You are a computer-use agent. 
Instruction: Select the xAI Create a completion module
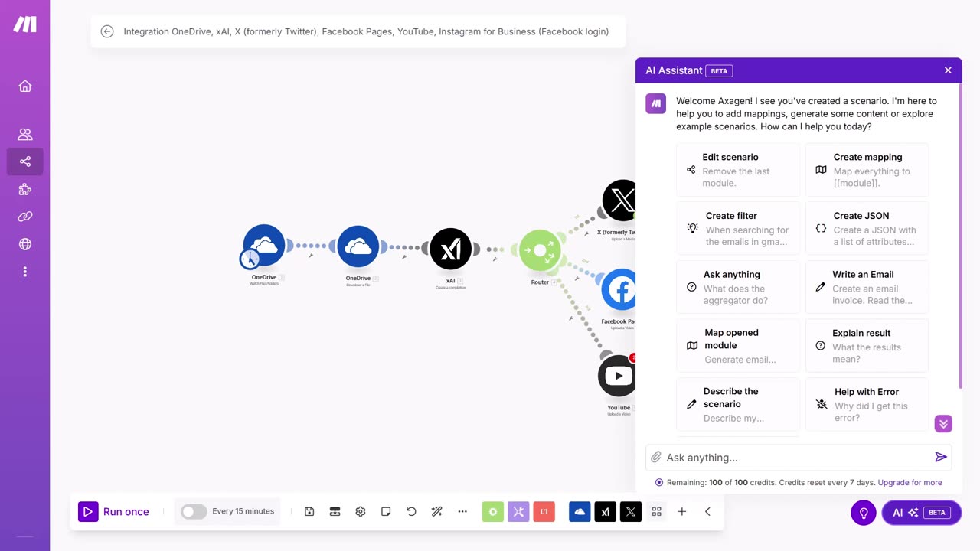[451, 249]
